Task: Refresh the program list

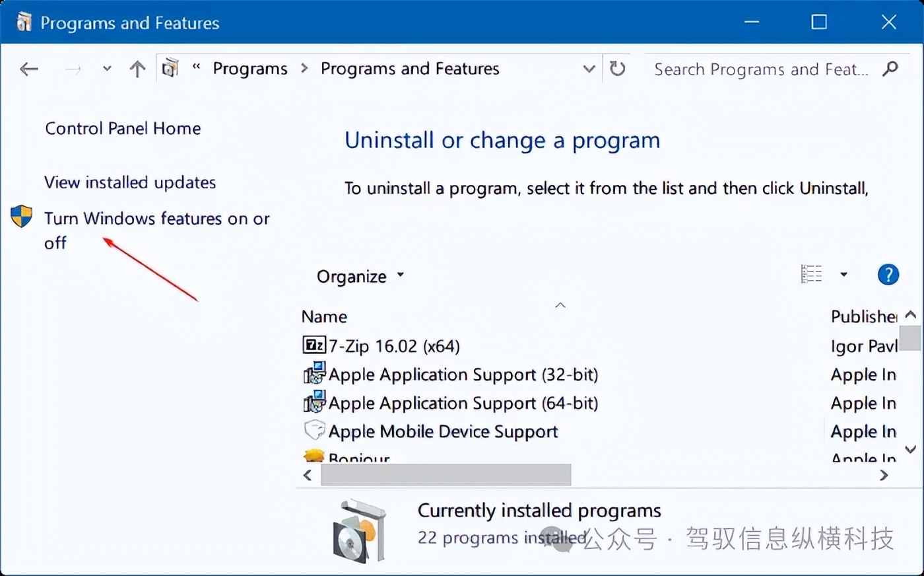Action: (617, 69)
